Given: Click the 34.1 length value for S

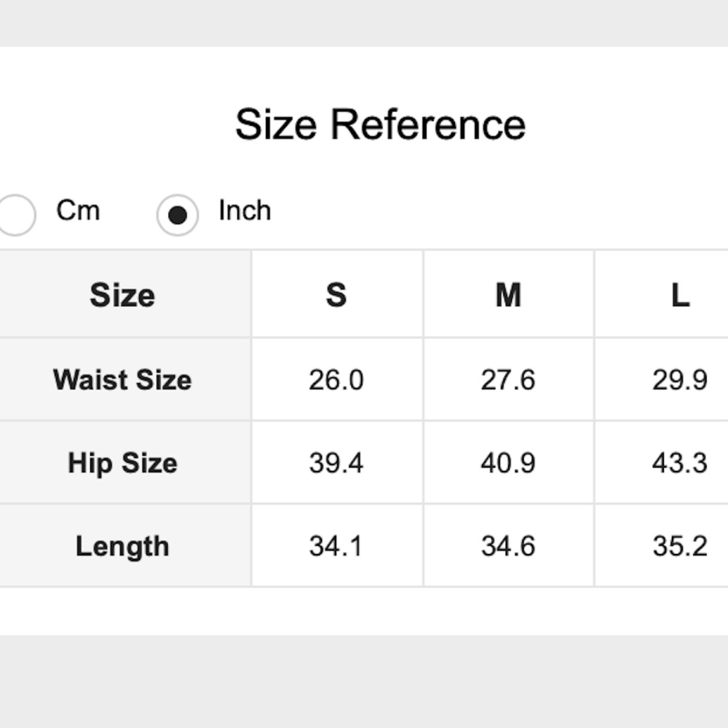Looking at the screenshot, I should point(336,546).
